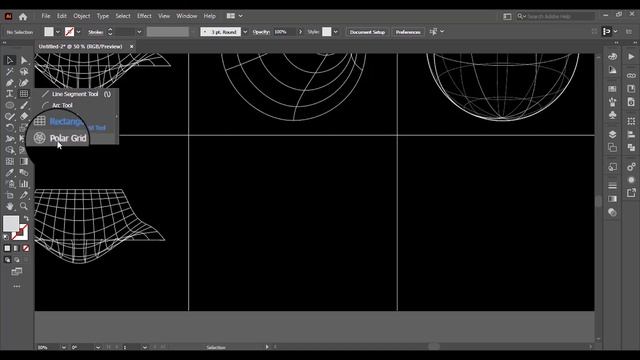Open the Effect menu
This screenshot has height=360, width=640.
(x=144, y=16)
